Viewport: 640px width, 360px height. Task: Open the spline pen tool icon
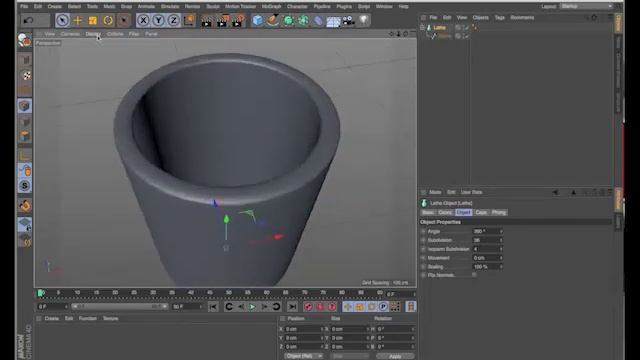point(273,20)
